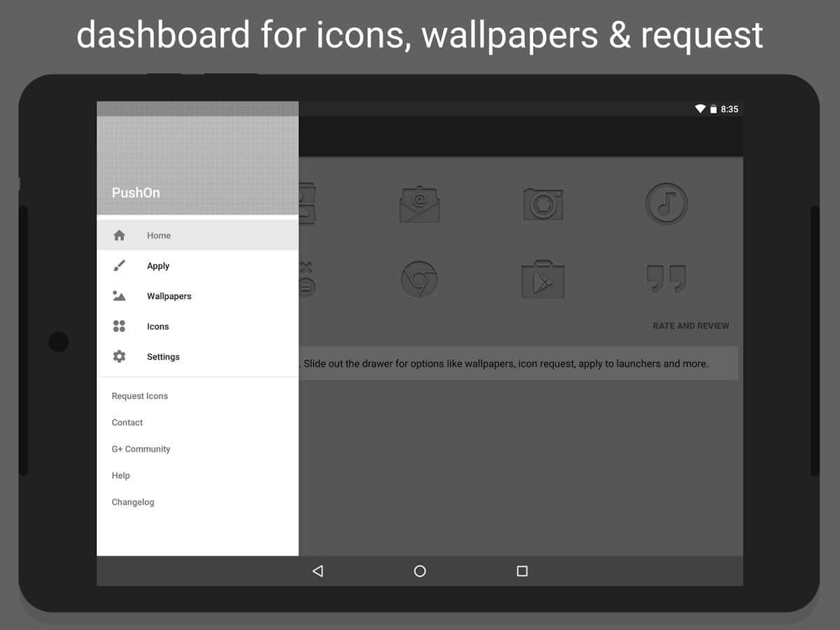The image size is (840, 630).
Task: Select Icons in the navigation drawer
Action: tap(157, 327)
